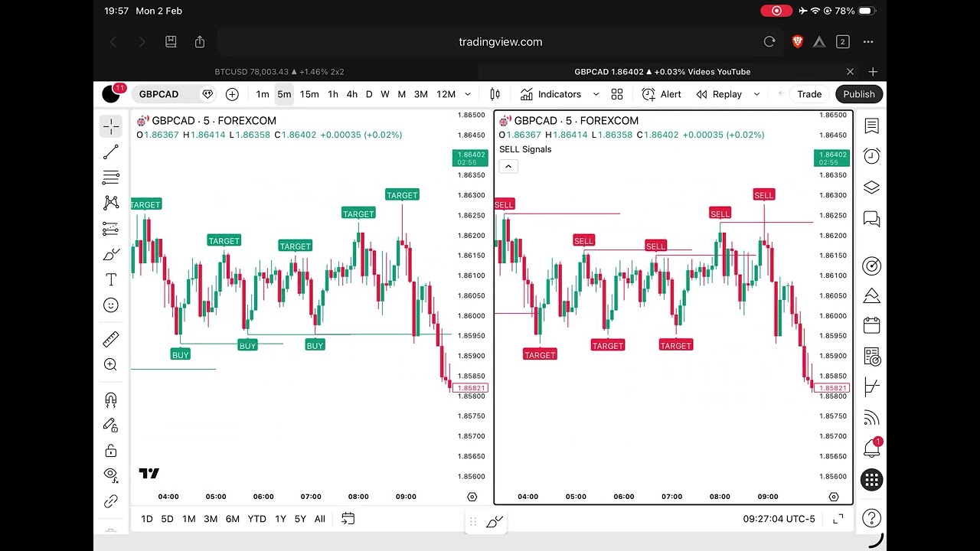The image size is (980, 551).
Task: Click the link drawings chain icon
Action: [x=111, y=501]
